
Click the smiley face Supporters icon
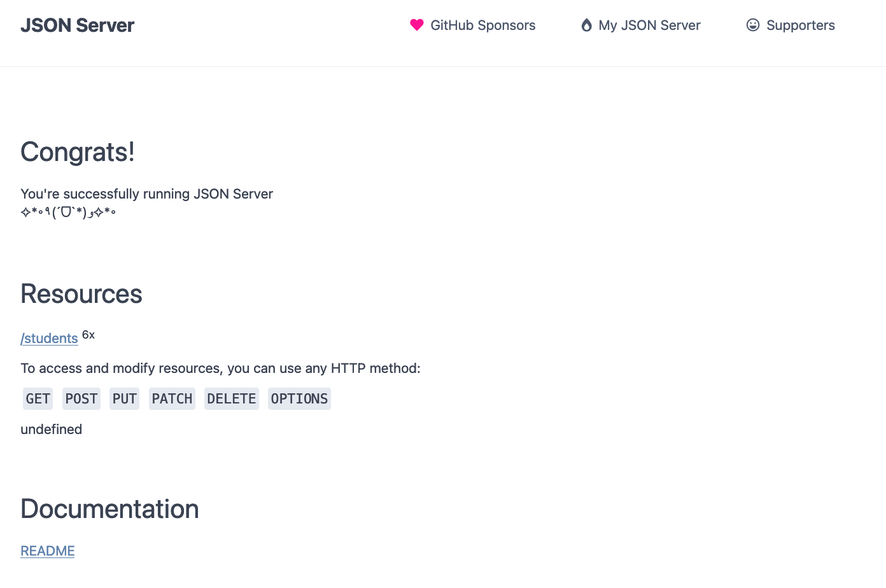coord(753,25)
